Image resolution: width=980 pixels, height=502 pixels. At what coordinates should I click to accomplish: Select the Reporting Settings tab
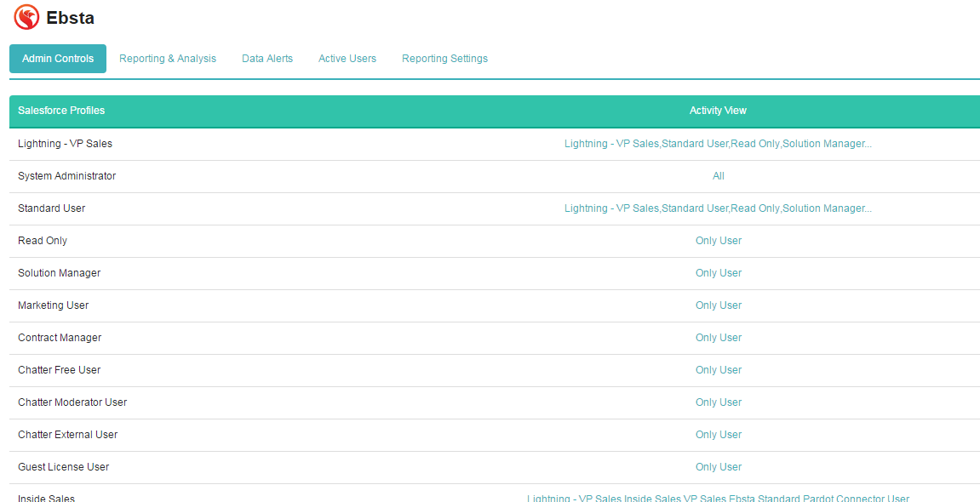click(444, 59)
